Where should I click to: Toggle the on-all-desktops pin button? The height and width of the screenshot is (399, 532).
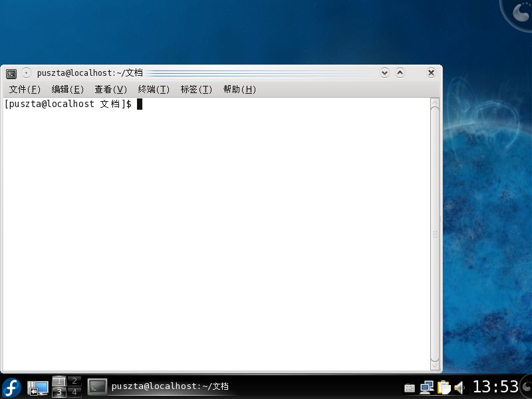coord(26,73)
